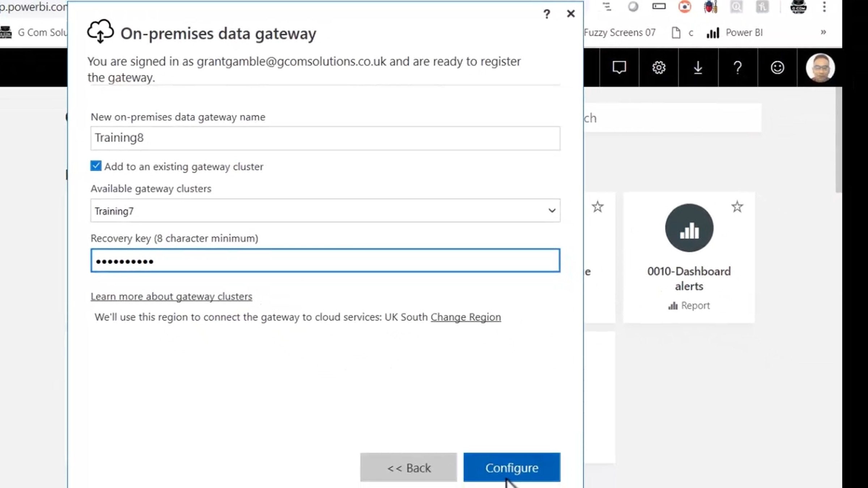
Task: Click the gateway name input field
Action: 325,138
